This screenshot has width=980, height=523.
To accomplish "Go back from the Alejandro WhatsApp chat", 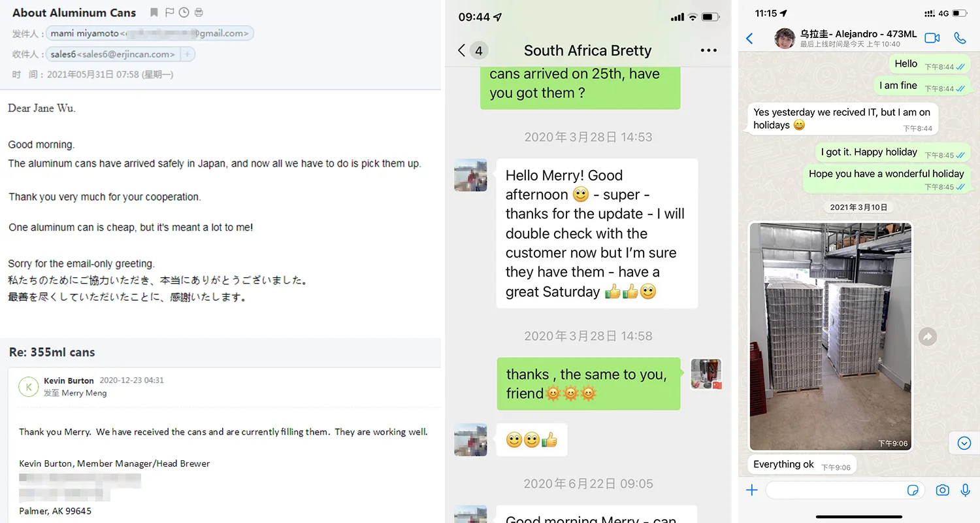I will [x=750, y=39].
